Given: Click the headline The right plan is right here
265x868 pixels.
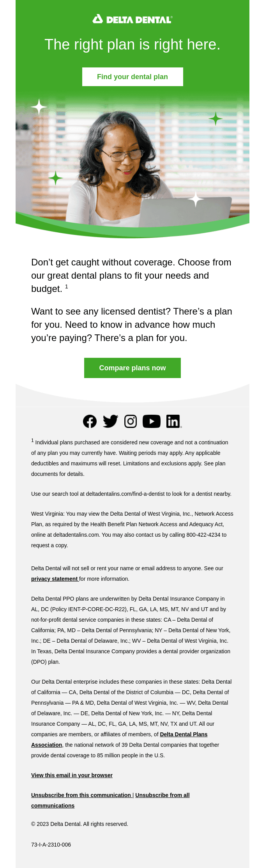Looking at the screenshot, I should [132, 45].
